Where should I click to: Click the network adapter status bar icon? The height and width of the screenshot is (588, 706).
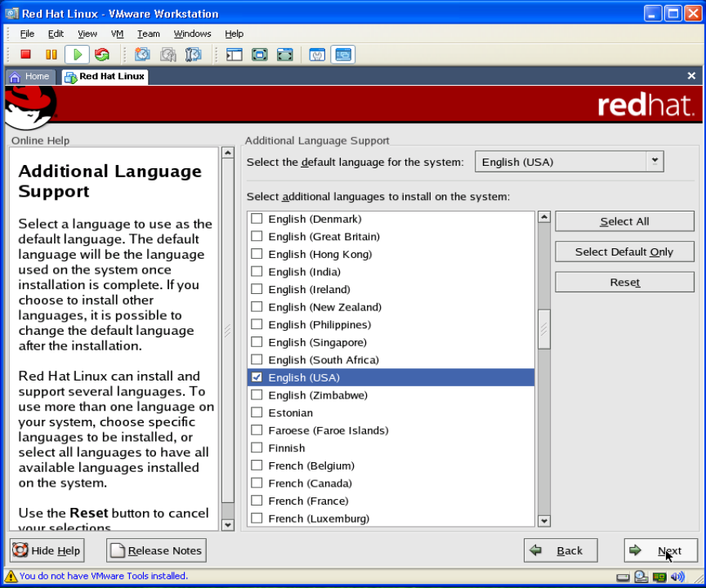(x=659, y=577)
